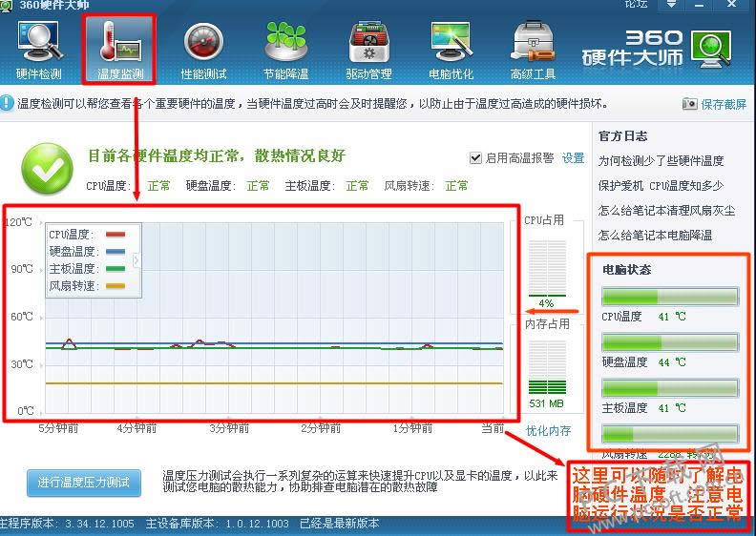This screenshot has height=536, width=756.
Task: Click the 60℃ axis label
Action: coord(22,317)
